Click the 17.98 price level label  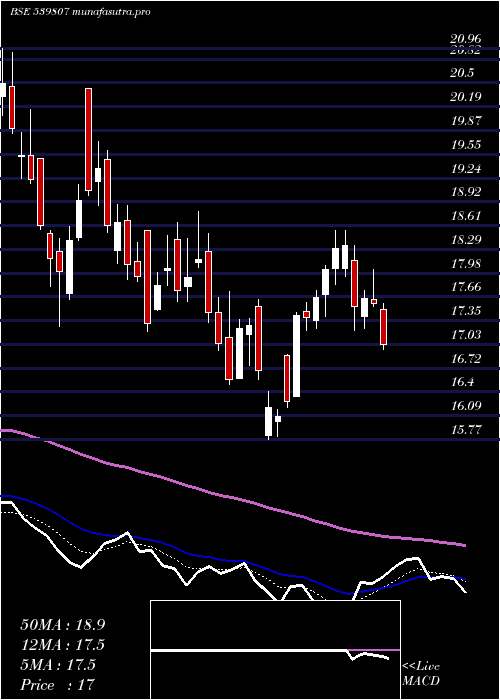tap(466, 263)
